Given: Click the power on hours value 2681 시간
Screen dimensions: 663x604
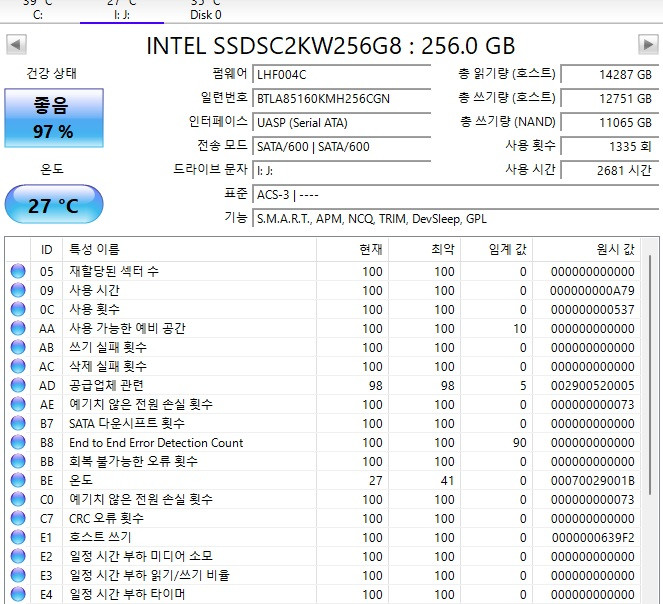Looking at the screenshot, I should pyautogui.click(x=610, y=171).
